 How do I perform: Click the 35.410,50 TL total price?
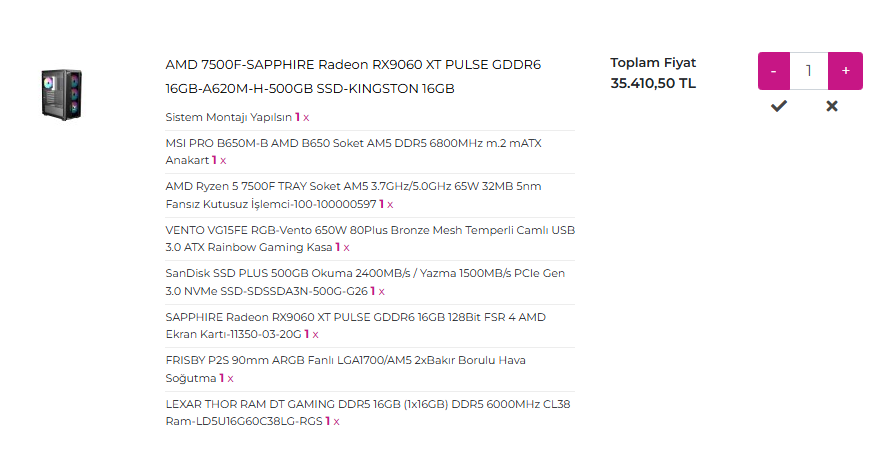(x=653, y=83)
